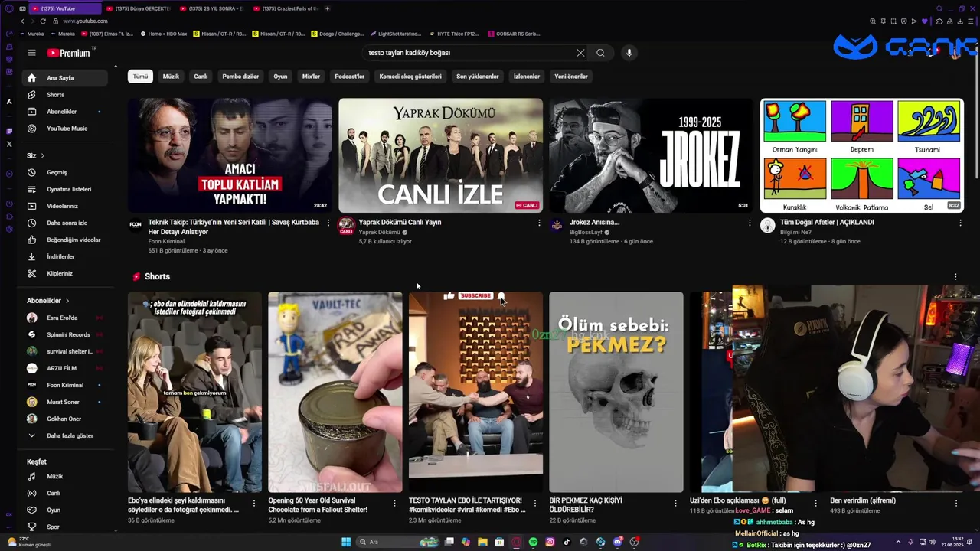The width and height of the screenshot is (980, 551).
Task: Open CORSAIR RS Series bookmark
Action: tap(514, 34)
